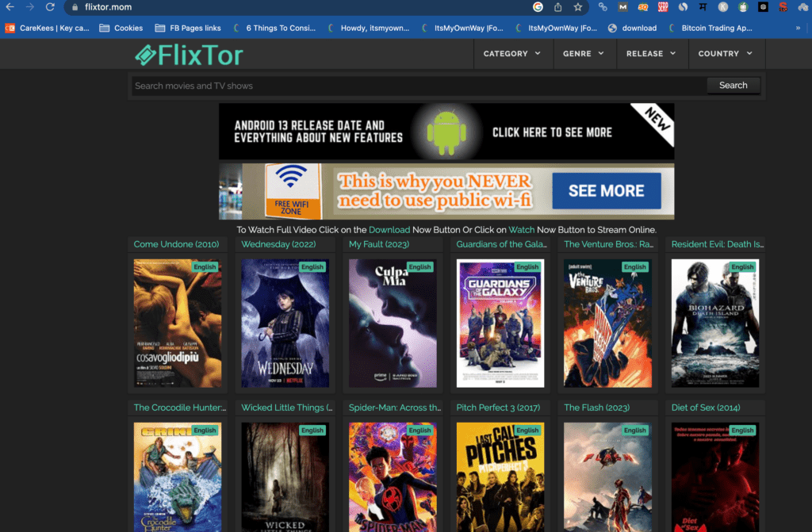Open the 'The Venture Bros.: Ra...' title link
This screenshot has height=532, width=812.
pos(608,244)
